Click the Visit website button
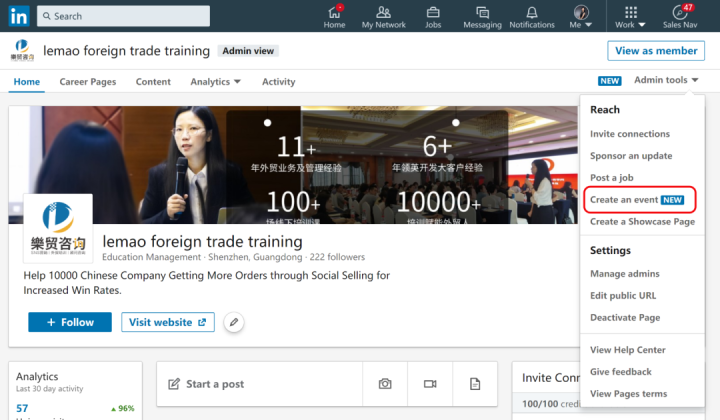This screenshot has width=720, height=420. [168, 322]
